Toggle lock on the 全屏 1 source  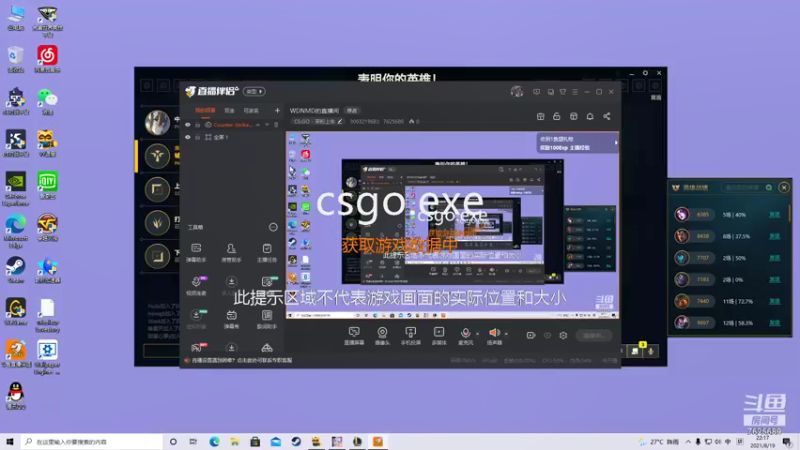tap(197, 137)
